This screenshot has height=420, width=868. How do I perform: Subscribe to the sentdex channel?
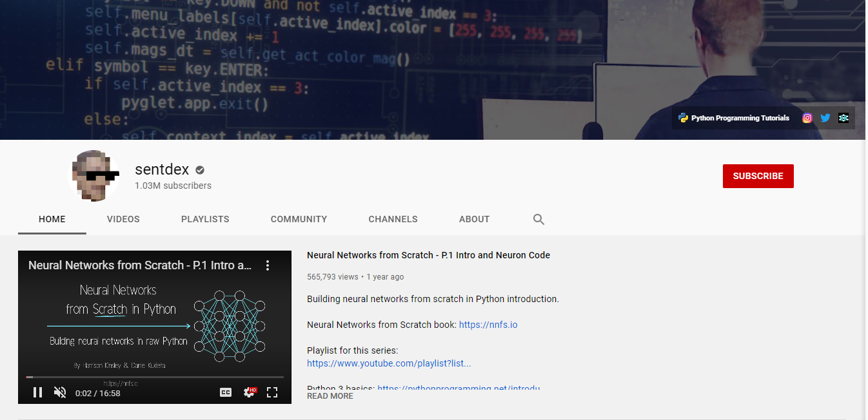(x=758, y=176)
